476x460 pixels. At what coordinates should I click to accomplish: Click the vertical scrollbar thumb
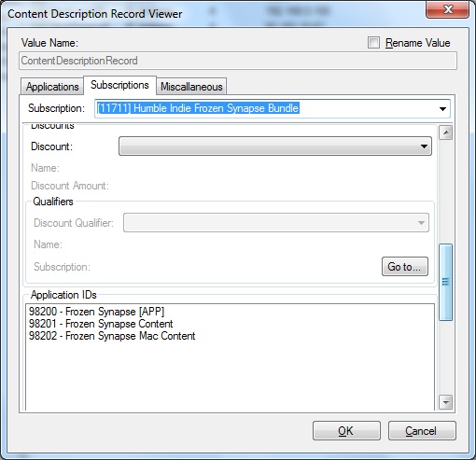445,282
